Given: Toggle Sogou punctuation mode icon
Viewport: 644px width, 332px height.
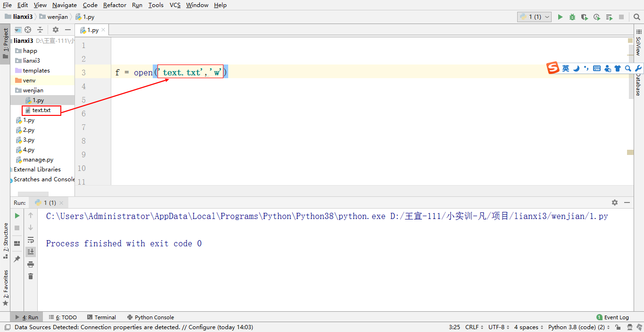Looking at the screenshot, I should coord(586,68).
